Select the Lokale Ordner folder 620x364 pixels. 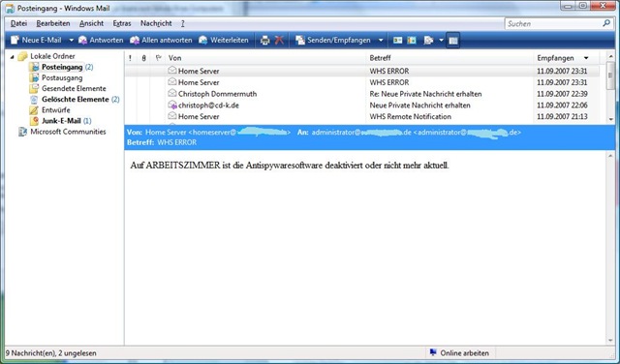tap(52, 56)
